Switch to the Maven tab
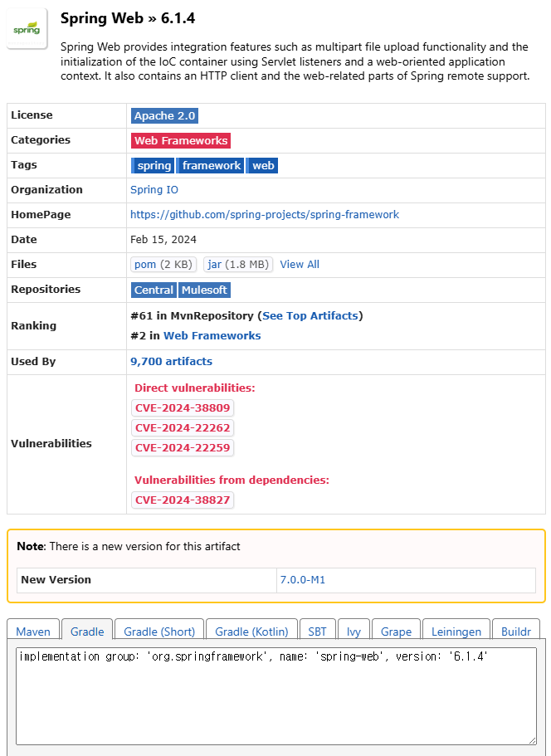 pos(33,632)
